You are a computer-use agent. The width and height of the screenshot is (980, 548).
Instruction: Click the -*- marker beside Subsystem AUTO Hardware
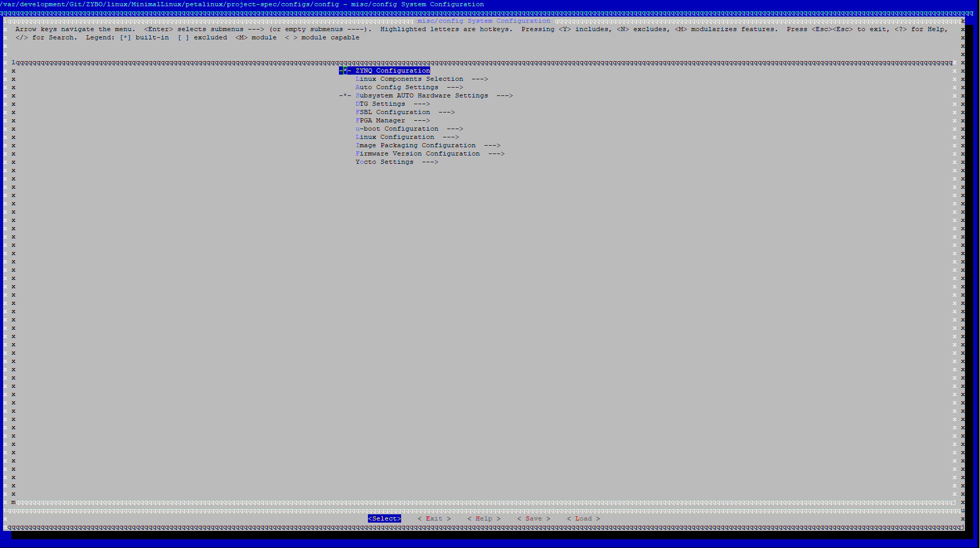(x=345, y=95)
